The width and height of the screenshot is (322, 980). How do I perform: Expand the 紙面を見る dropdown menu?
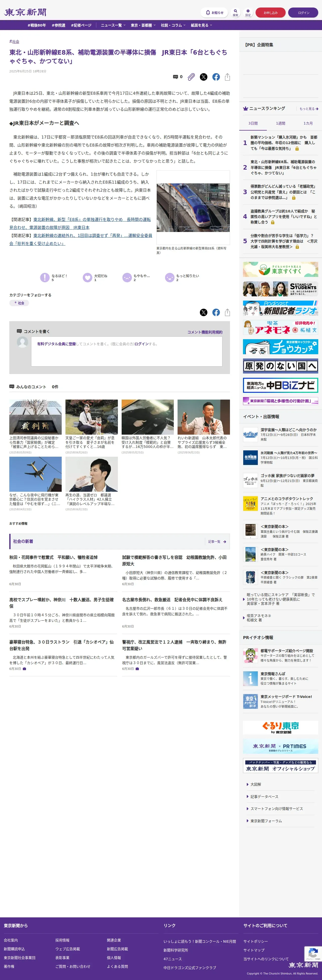(202, 25)
